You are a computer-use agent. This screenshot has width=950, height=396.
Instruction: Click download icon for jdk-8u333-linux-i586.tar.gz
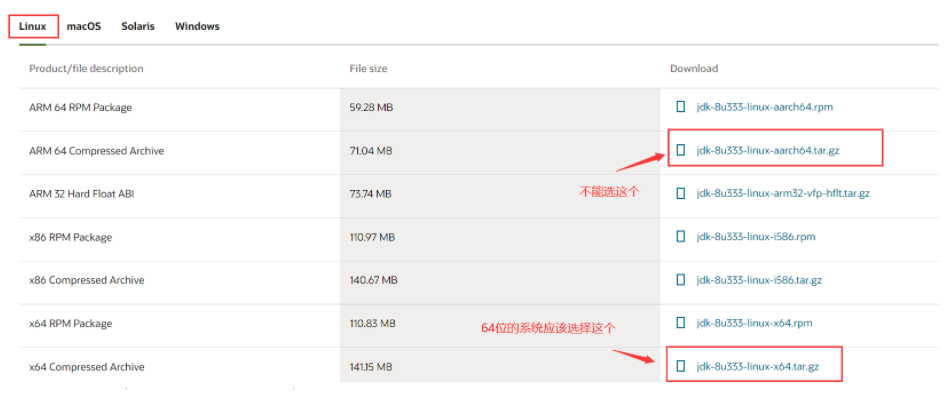(680, 280)
